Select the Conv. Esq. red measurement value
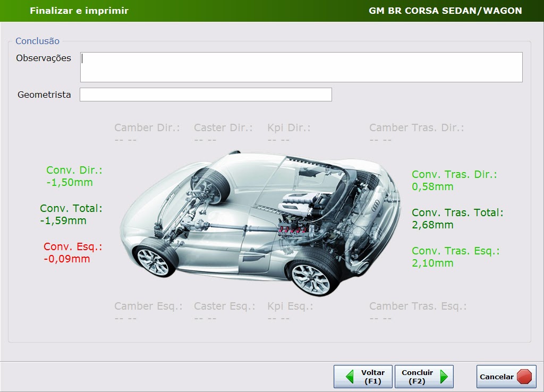This screenshot has height=392, width=544. click(x=71, y=253)
